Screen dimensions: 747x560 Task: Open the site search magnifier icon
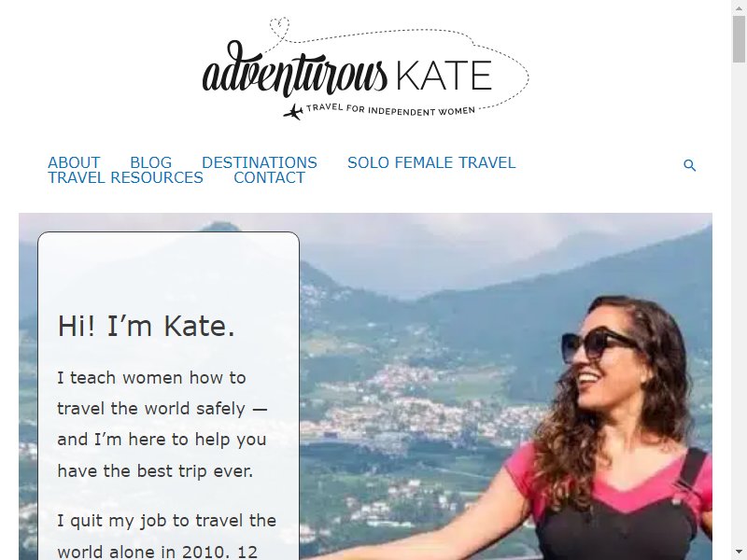[x=689, y=165]
